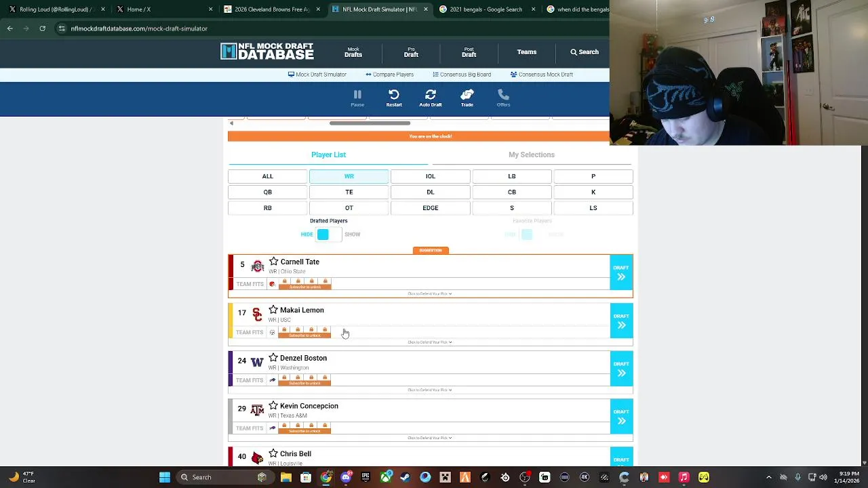Open weather widget 47°F Clear

24,477
